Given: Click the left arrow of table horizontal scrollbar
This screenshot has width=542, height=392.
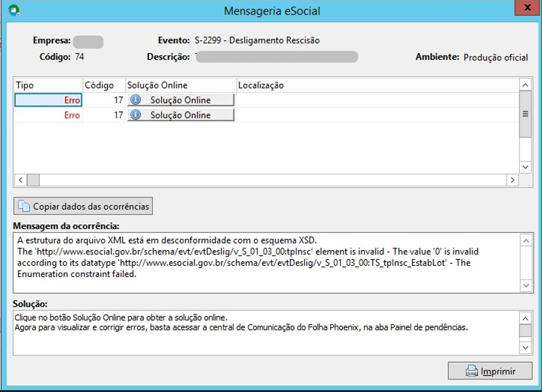Looking at the screenshot, I should [x=21, y=180].
